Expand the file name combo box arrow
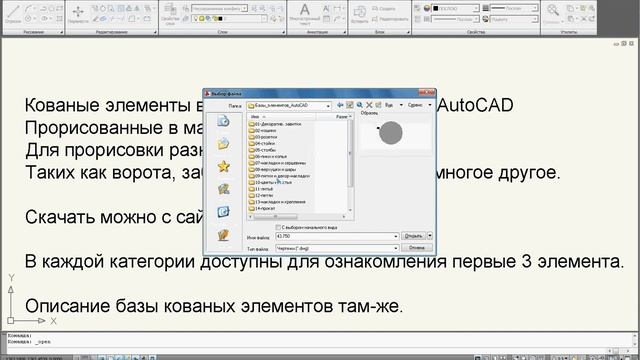Viewport: 640px width, 360px height. [395, 236]
